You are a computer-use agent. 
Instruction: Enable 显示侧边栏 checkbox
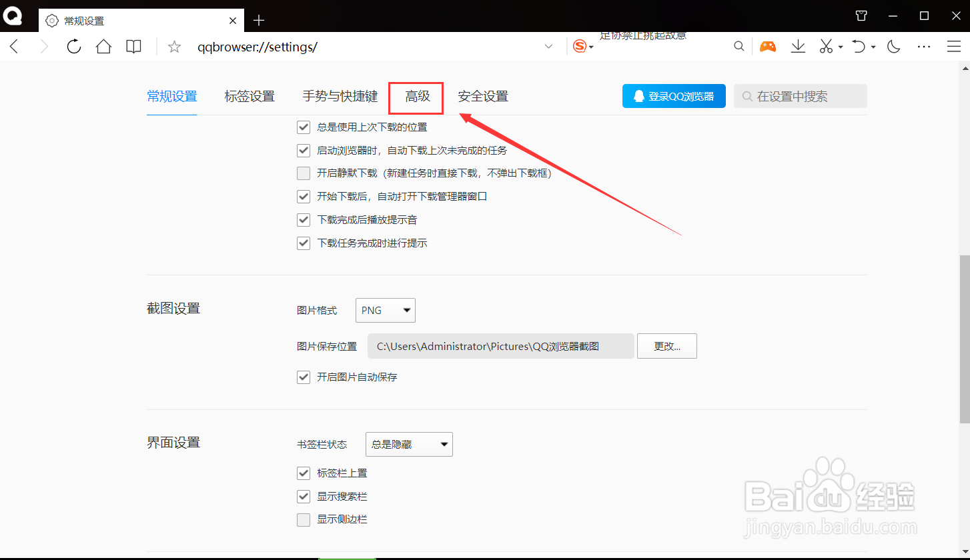pyautogui.click(x=304, y=519)
